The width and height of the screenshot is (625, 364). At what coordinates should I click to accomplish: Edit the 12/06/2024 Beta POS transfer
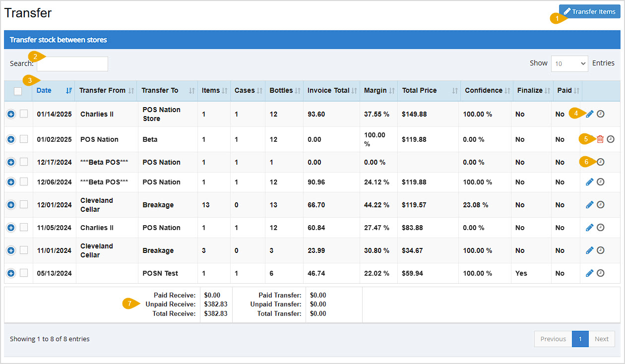589,182
